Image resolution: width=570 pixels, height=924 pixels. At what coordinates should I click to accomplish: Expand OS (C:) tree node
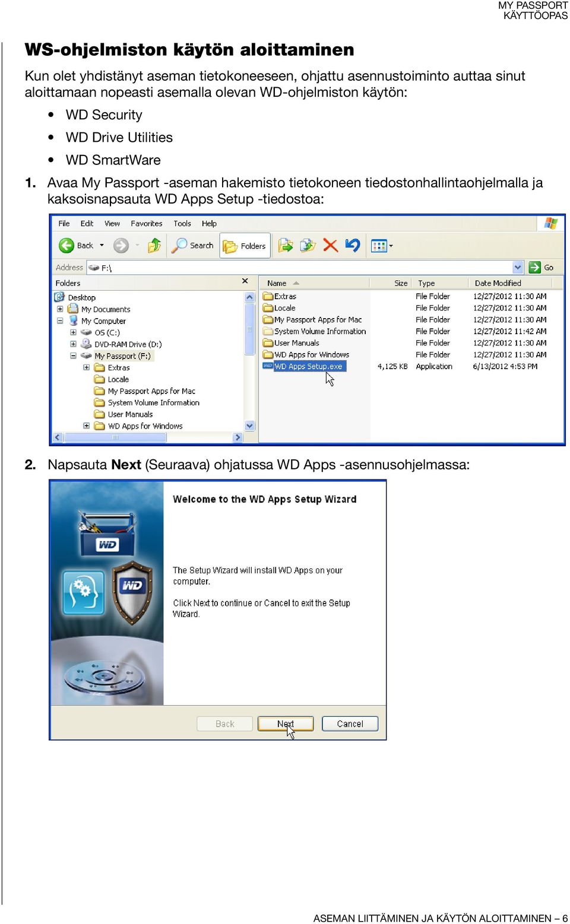tap(73, 332)
